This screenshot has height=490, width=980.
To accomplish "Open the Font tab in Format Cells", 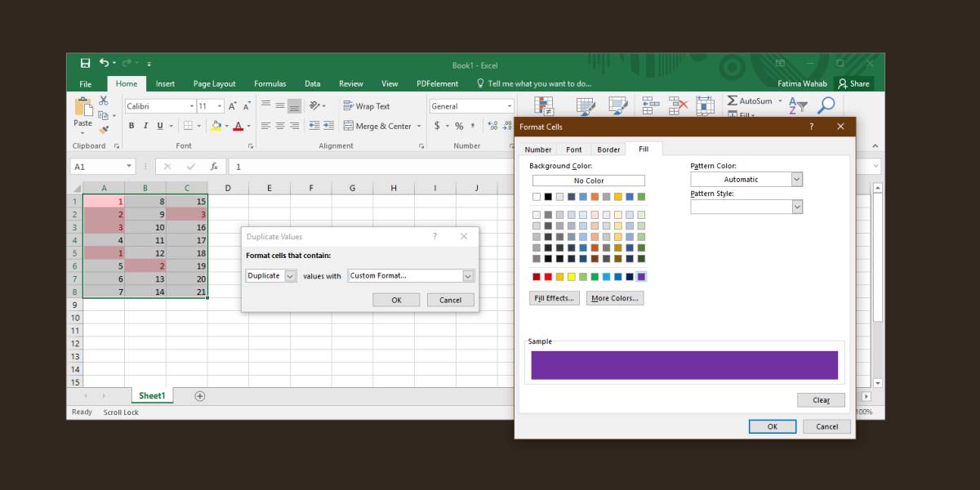I will [x=574, y=149].
